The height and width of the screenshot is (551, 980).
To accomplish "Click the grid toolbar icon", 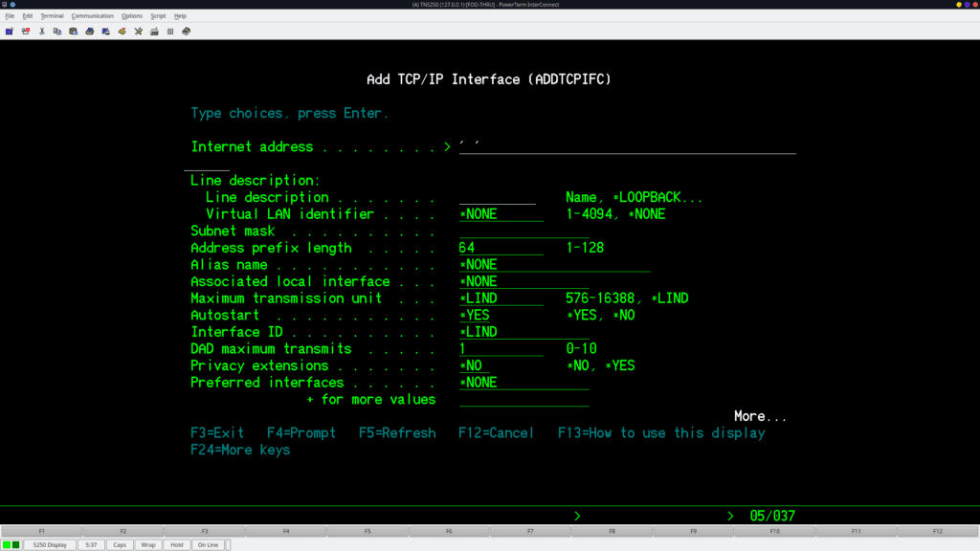I will [x=170, y=32].
